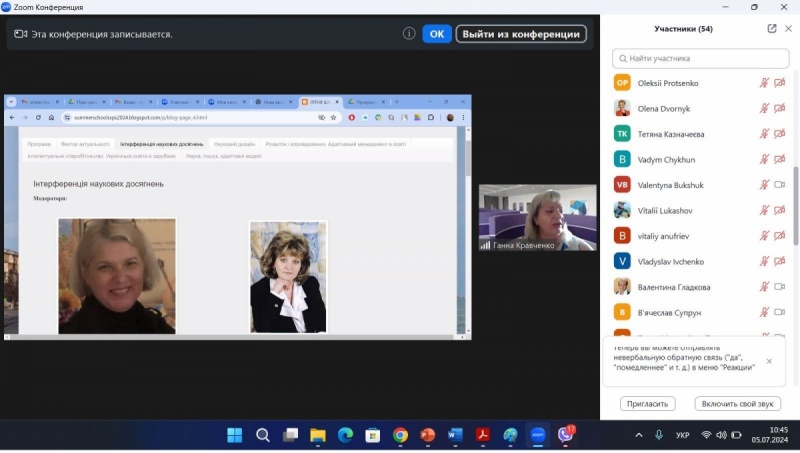
Task: Close the Участники panel with the X
Action: coord(787,29)
